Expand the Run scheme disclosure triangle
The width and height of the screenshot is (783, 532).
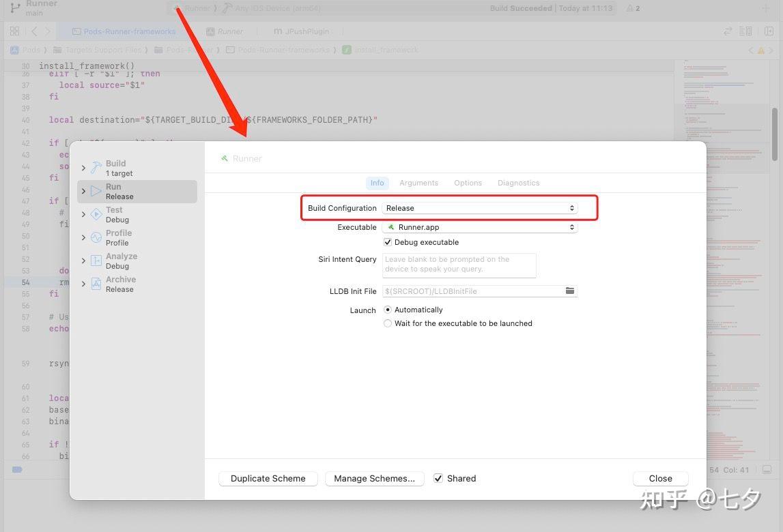pyautogui.click(x=83, y=190)
